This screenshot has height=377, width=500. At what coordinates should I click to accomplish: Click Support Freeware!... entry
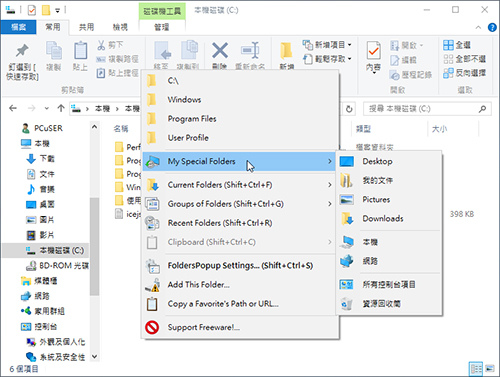pos(240,327)
